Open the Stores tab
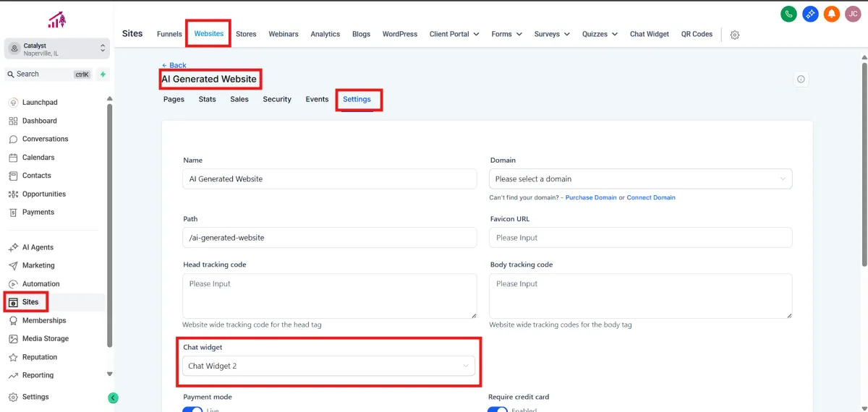This screenshot has height=412, width=868. 246,34
